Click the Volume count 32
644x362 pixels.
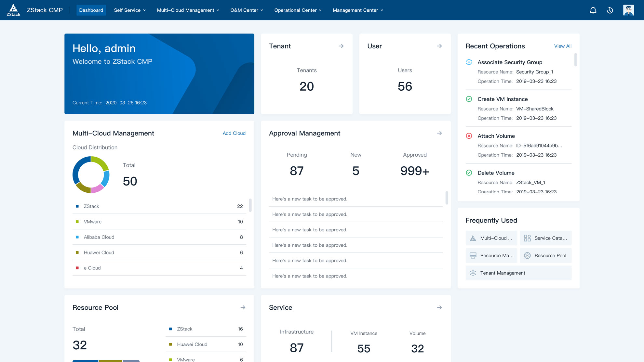click(x=417, y=349)
